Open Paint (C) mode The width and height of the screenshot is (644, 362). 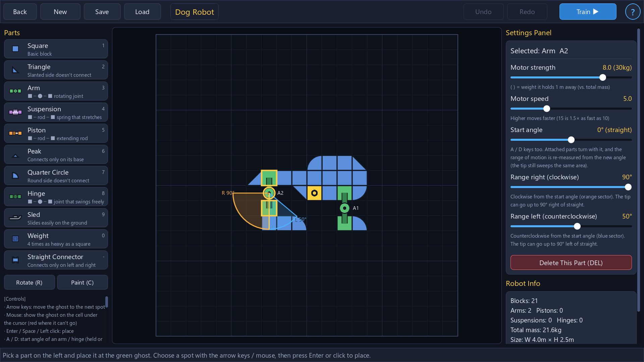pos(83,283)
